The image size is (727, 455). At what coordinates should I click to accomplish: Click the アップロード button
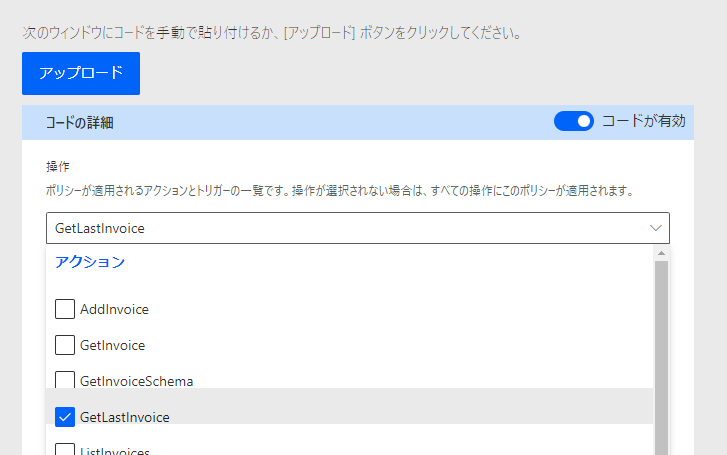click(x=81, y=73)
